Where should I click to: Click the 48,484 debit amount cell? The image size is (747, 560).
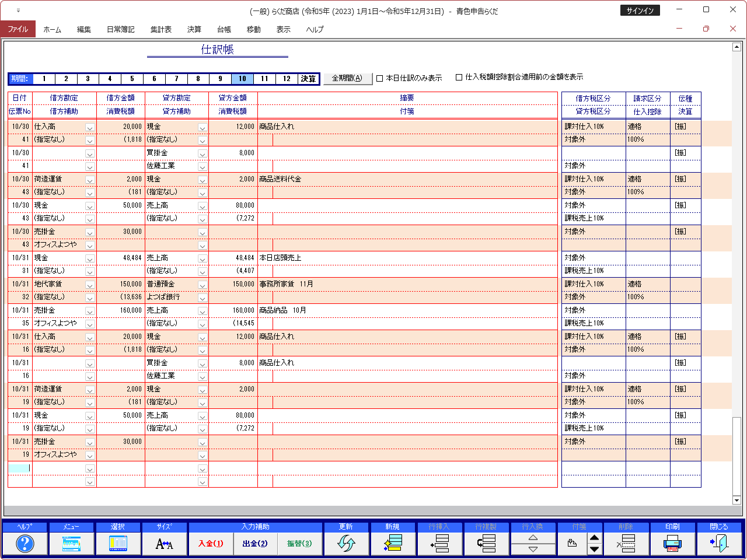120,258
